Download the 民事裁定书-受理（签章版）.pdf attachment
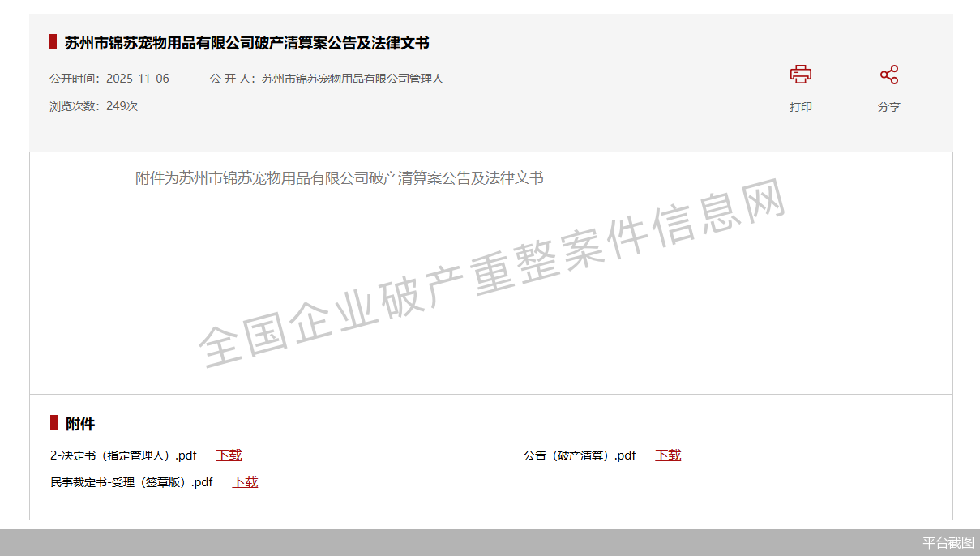This screenshot has height=556, width=980. tap(244, 482)
